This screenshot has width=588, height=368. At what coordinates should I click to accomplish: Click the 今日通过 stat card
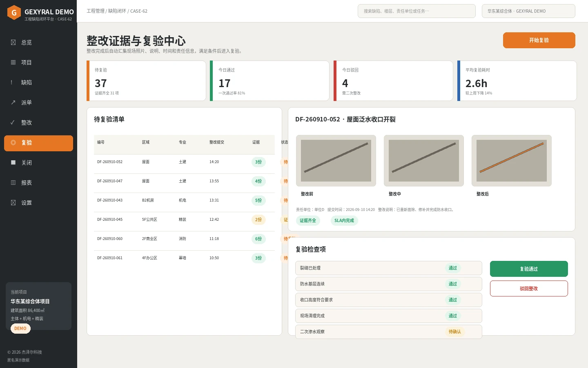click(269, 81)
